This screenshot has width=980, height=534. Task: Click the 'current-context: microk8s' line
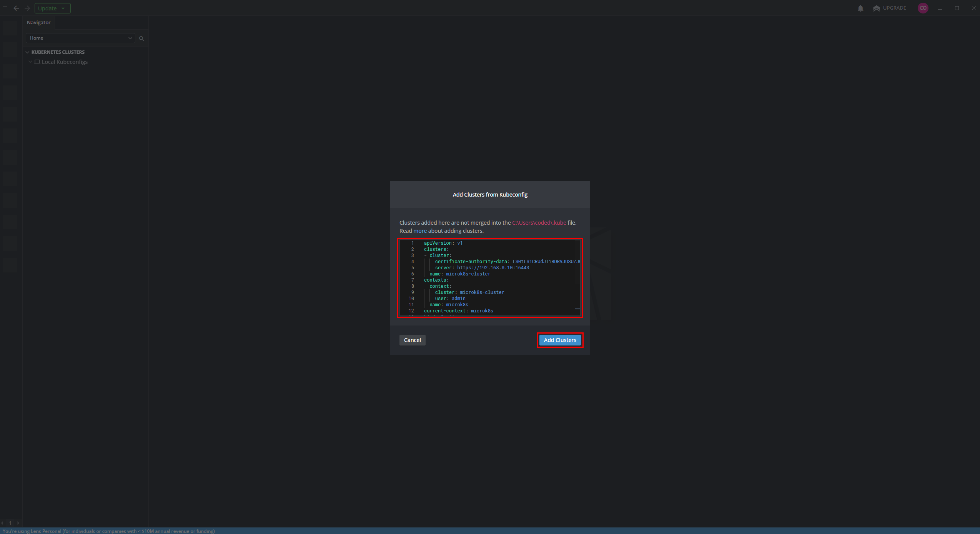[x=458, y=311]
